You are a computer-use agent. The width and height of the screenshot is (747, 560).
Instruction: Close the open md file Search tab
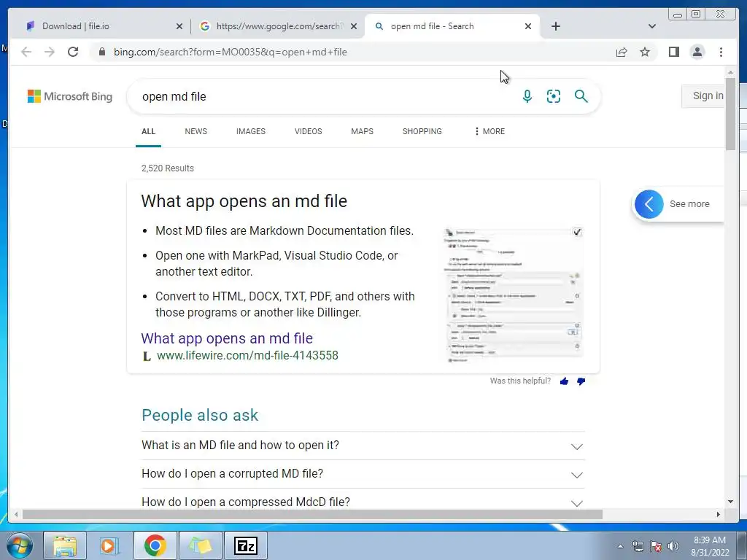tap(528, 26)
